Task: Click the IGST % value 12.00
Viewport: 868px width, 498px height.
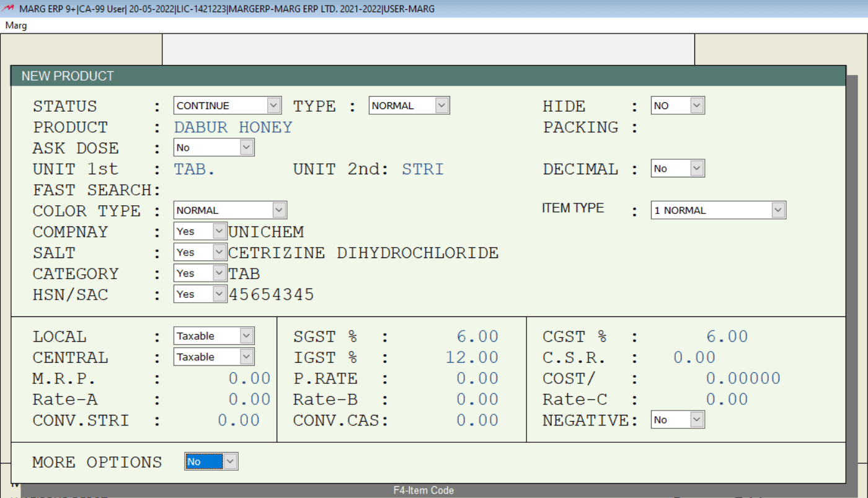Action: point(472,358)
